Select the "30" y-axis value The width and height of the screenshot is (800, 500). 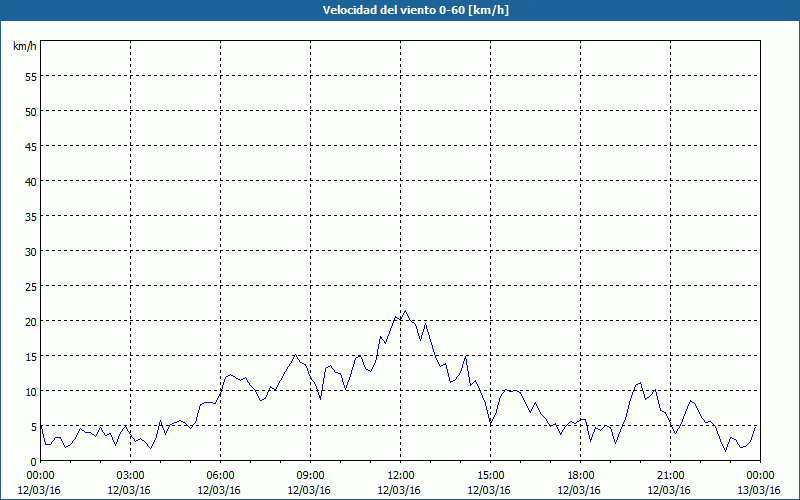(x=31, y=252)
